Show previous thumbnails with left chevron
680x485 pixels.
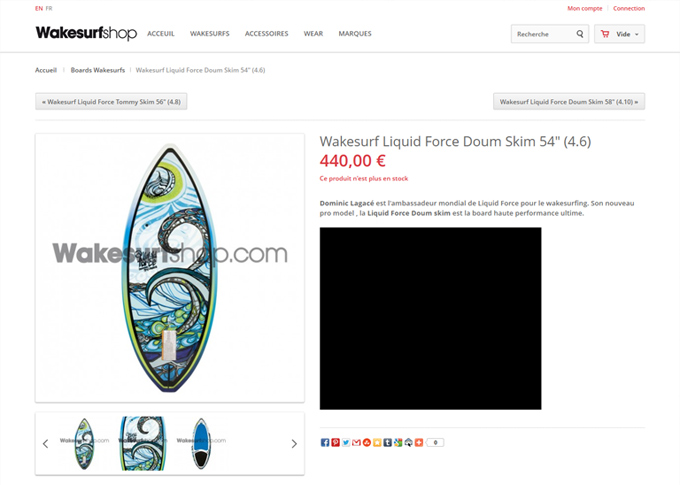coord(46,443)
